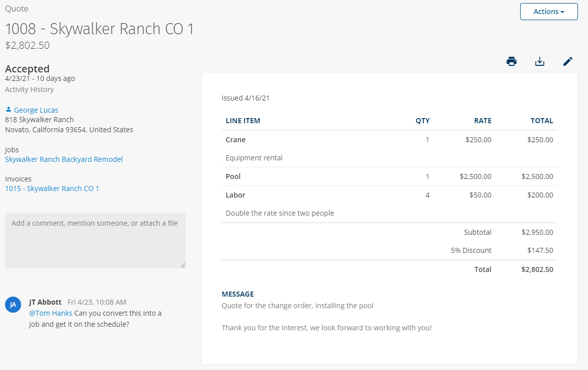Click the Accepted status heading
588x370 pixels.
point(27,69)
